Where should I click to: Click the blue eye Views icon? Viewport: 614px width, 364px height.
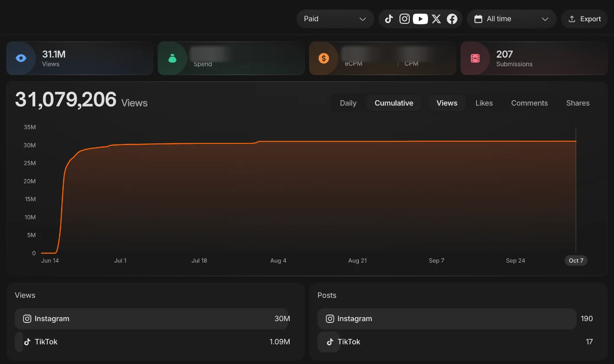click(21, 58)
